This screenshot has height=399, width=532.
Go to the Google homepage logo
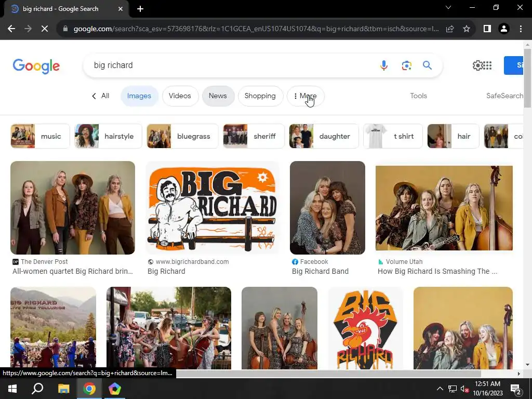(36, 66)
